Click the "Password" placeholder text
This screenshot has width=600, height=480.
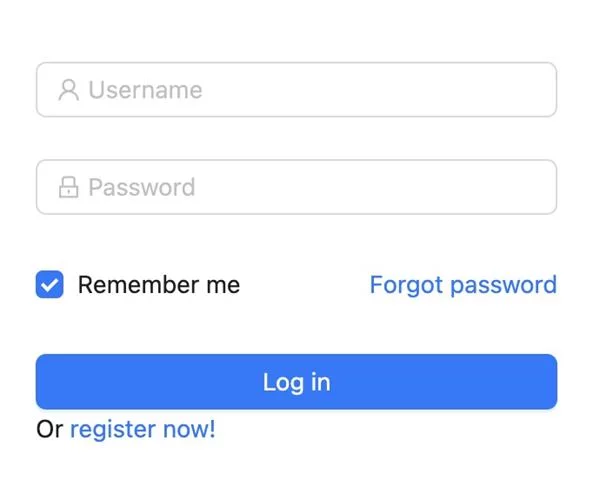[141, 187]
